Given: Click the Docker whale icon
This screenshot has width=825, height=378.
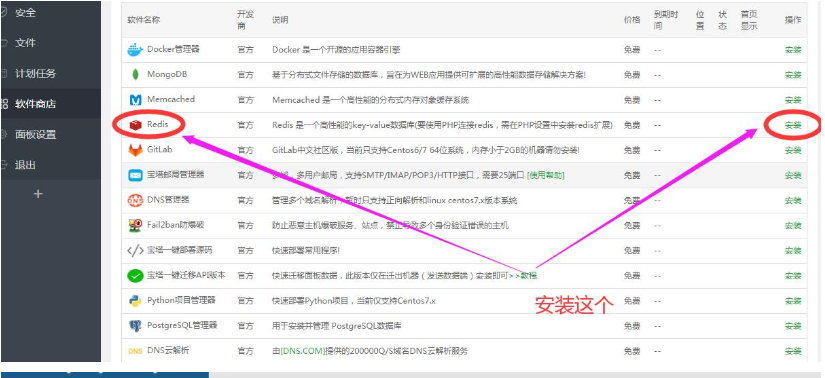Looking at the screenshot, I should pyautogui.click(x=135, y=50).
